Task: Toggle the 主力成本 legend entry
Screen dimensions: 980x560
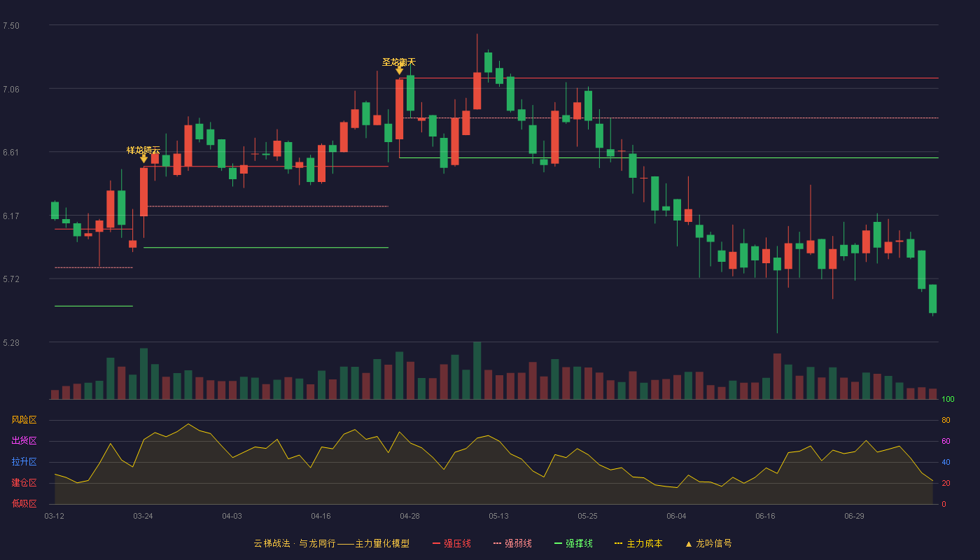Action: (x=638, y=543)
